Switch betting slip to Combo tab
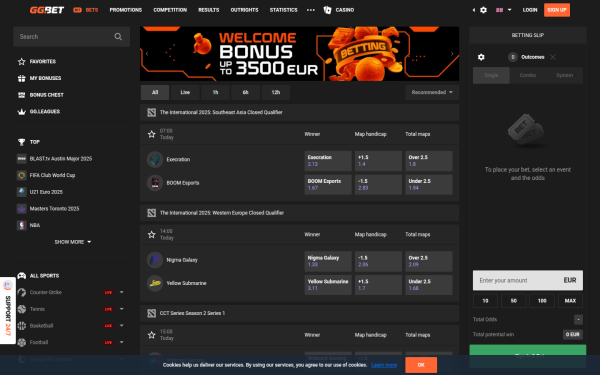The height and width of the screenshot is (375, 600). pos(528,75)
